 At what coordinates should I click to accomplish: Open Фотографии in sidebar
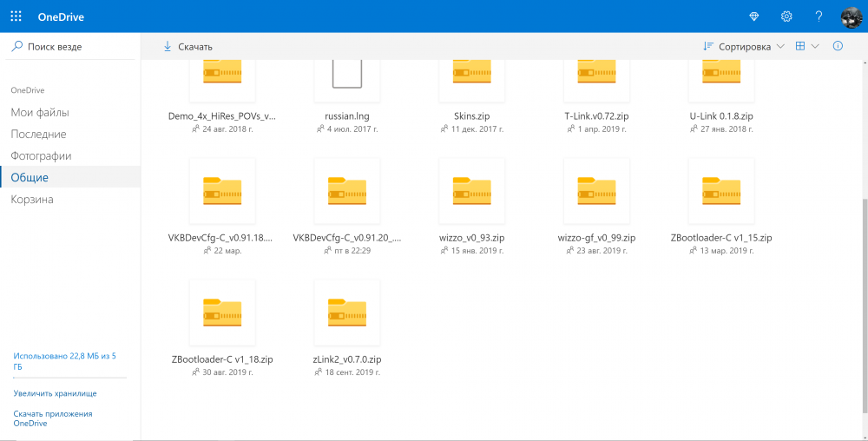coord(41,155)
